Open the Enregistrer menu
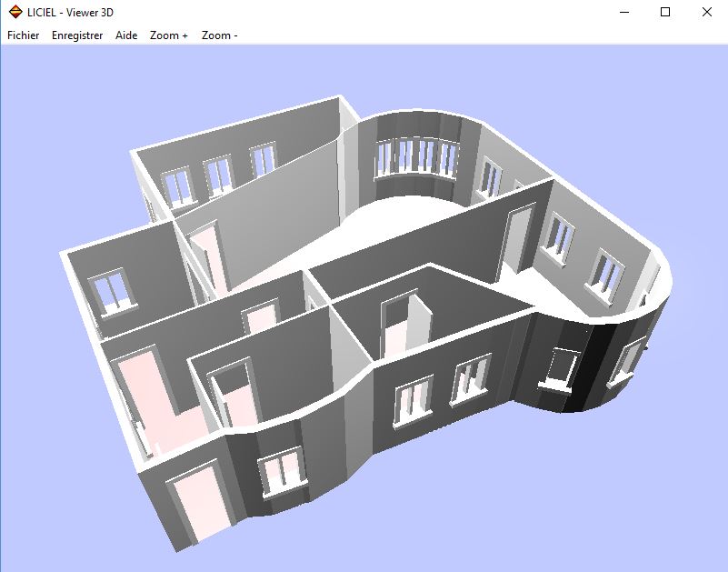The height and width of the screenshot is (572, 728). [x=77, y=35]
